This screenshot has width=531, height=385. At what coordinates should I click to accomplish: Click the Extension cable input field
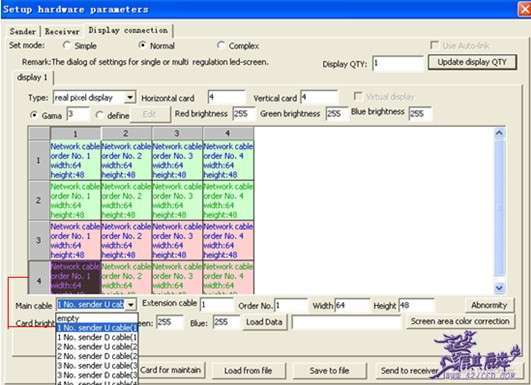217,305
